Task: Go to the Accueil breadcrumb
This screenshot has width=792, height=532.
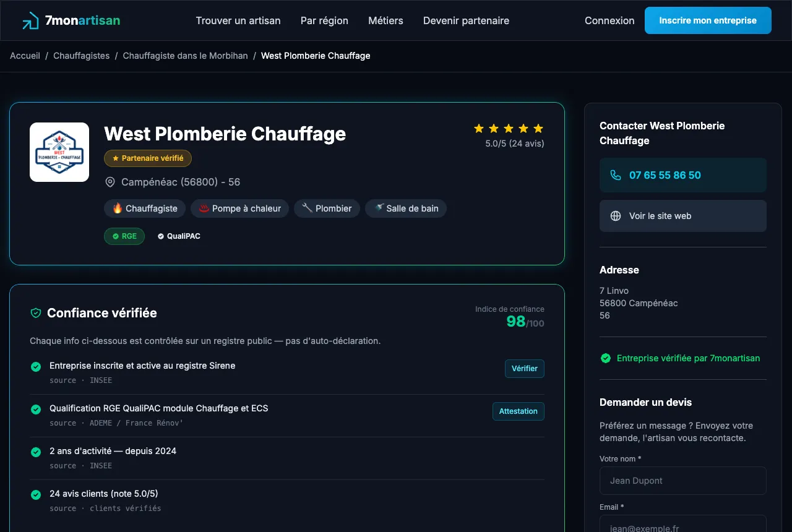Action: [x=25, y=56]
